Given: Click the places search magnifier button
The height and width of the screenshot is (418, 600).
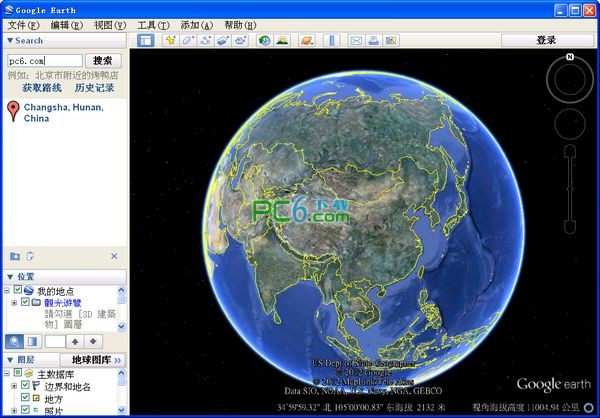Looking at the screenshot, I should 14,341.
